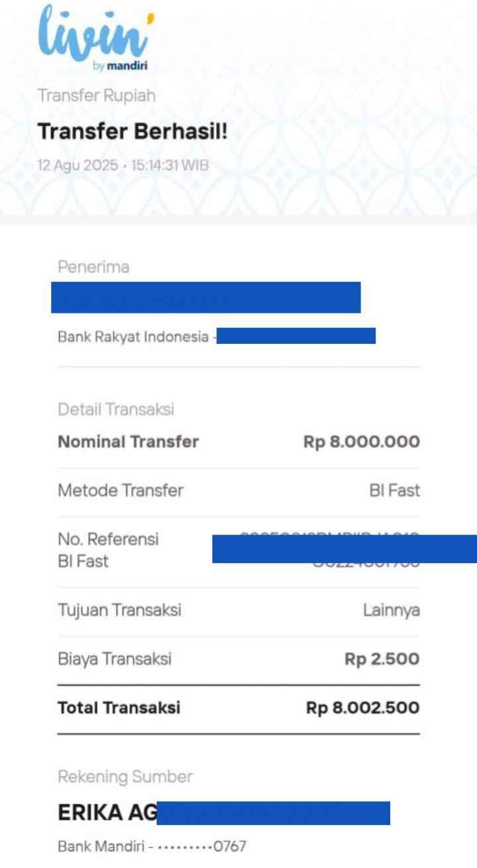
Task: Click the "Transfer Rupiah" subtitle text
Action: 97,95
